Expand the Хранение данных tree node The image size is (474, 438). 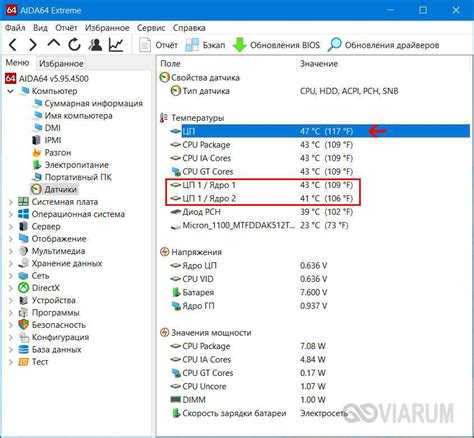[x=11, y=264]
